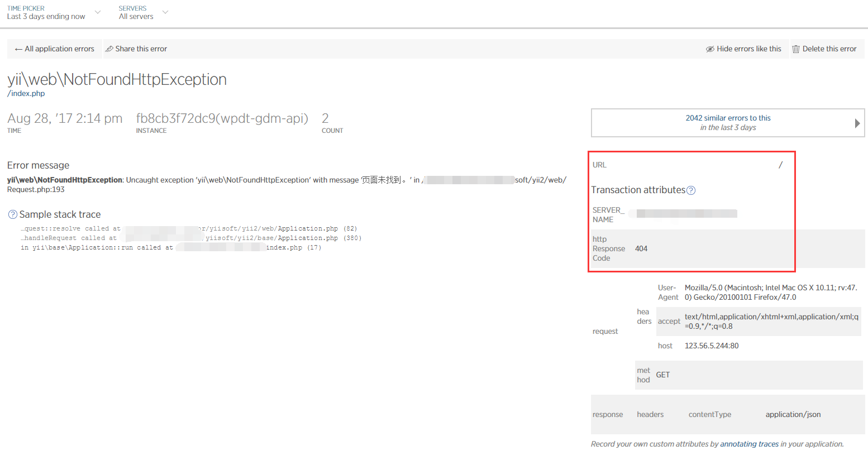Click the accept header value text/html
The image size is (868, 460).
click(x=772, y=322)
